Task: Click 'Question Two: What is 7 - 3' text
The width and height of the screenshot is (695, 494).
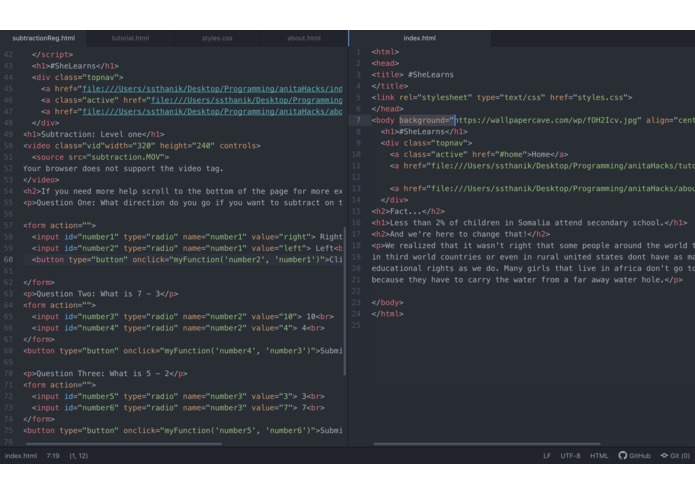Action: pos(98,294)
